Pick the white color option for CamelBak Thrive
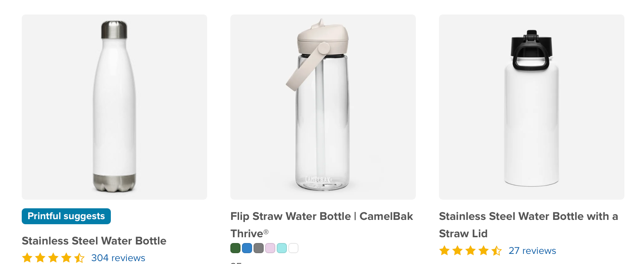The image size is (644, 264). pyautogui.click(x=293, y=248)
